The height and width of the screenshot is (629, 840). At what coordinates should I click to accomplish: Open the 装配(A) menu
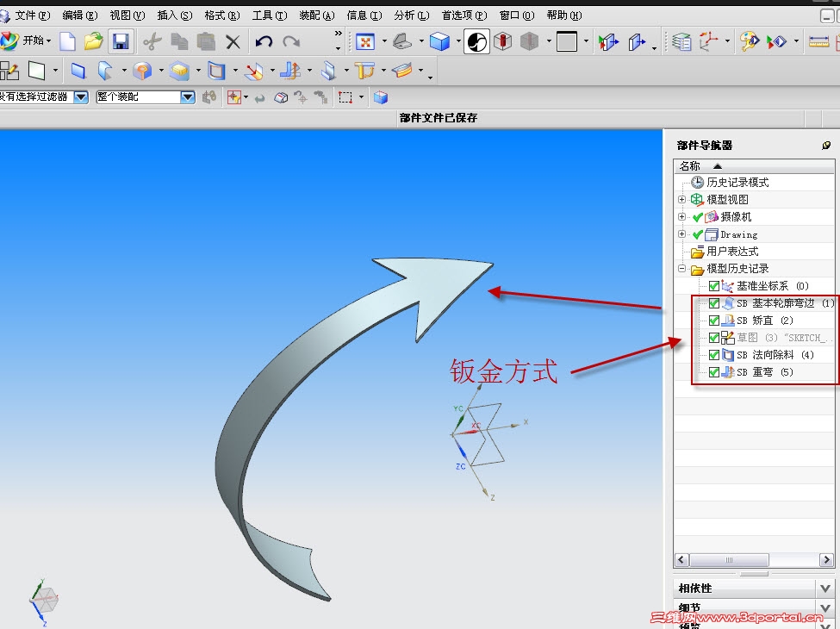point(316,16)
